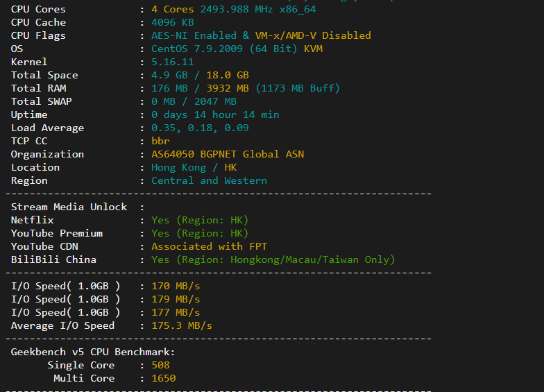Click the YouTube Premium label
This screenshot has width=544, height=392.
[57, 233]
